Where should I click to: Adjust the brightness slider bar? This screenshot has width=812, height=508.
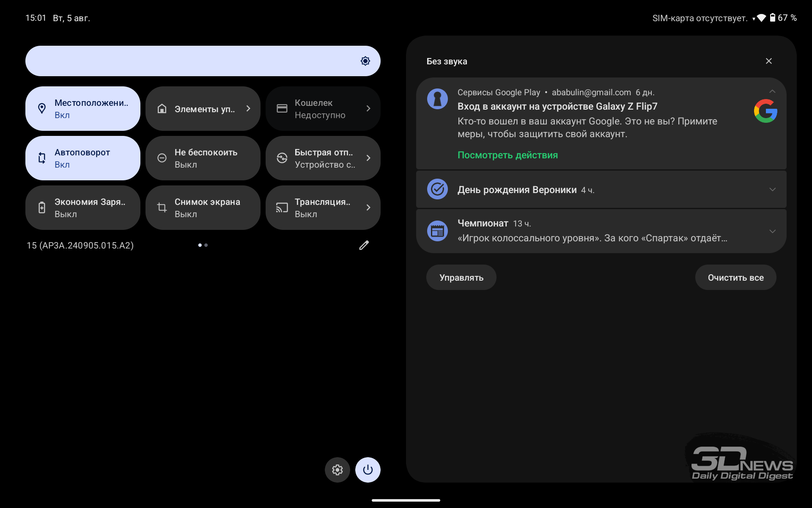point(203,61)
